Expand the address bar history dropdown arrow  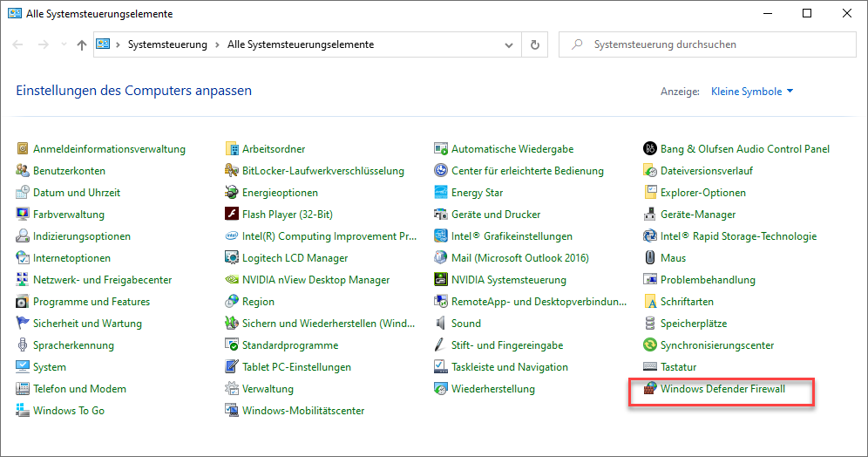[x=510, y=44]
